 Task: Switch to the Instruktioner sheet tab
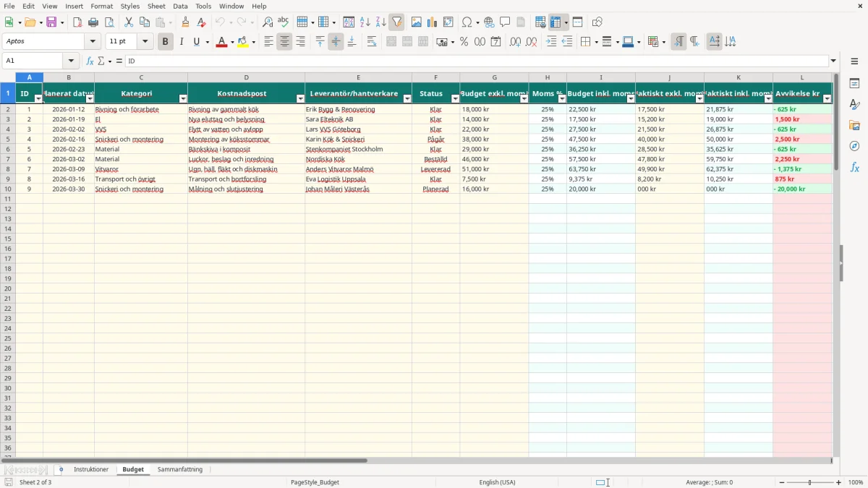point(91,470)
